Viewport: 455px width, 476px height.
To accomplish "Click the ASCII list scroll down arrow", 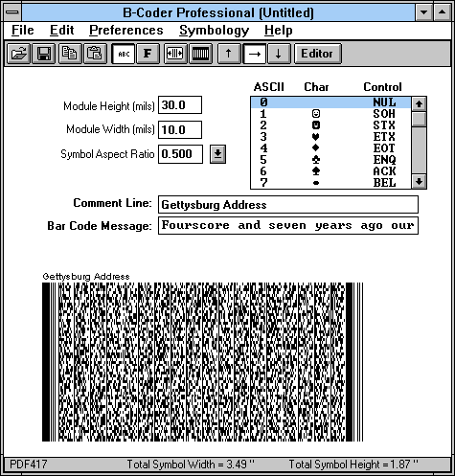I will coord(419,182).
